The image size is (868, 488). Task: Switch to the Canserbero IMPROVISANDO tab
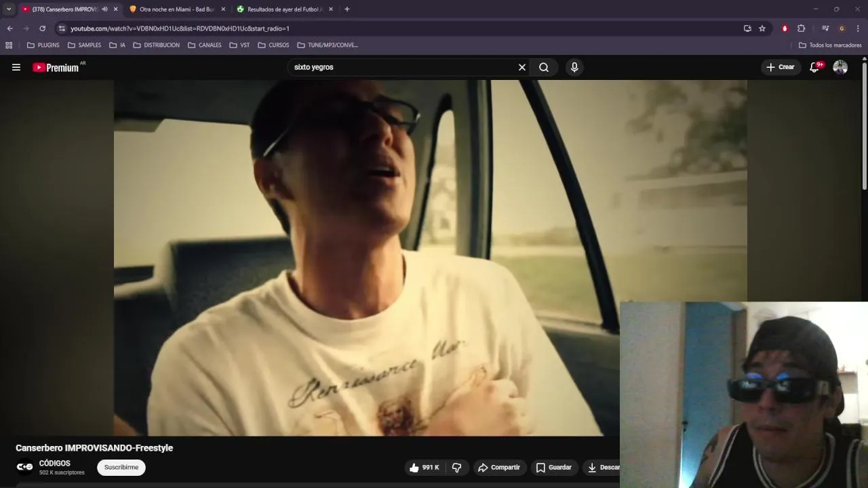pos(64,9)
